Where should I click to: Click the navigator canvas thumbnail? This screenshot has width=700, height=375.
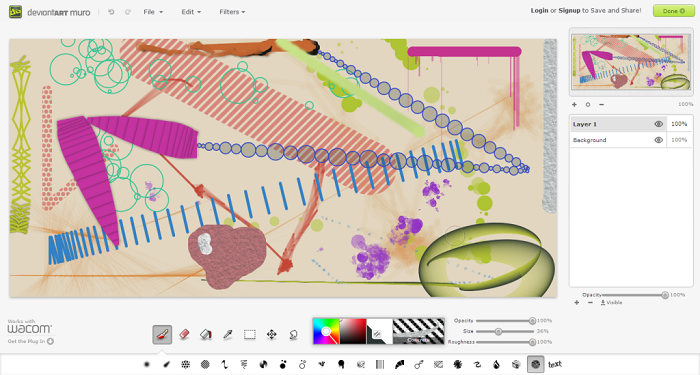point(631,62)
